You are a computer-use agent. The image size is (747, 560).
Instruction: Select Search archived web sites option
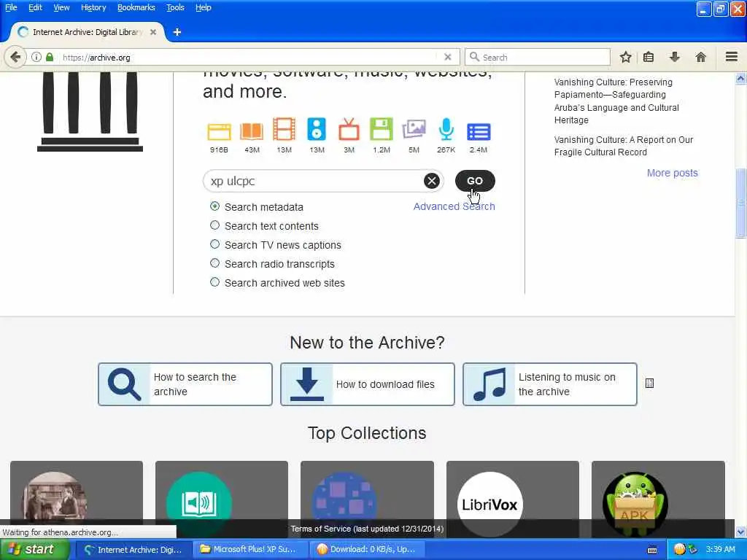(215, 282)
